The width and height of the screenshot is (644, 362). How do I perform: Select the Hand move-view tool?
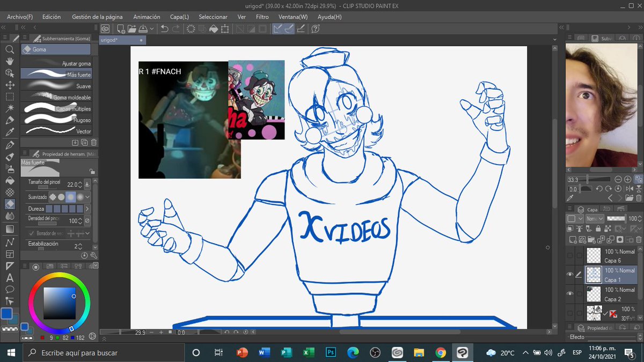click(x=10, y=61)
